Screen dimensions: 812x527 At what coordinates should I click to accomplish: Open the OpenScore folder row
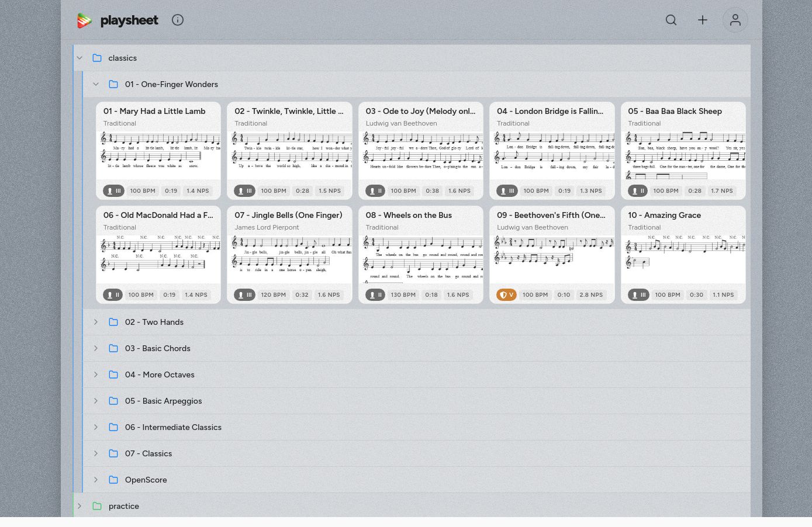pos(146,480)
